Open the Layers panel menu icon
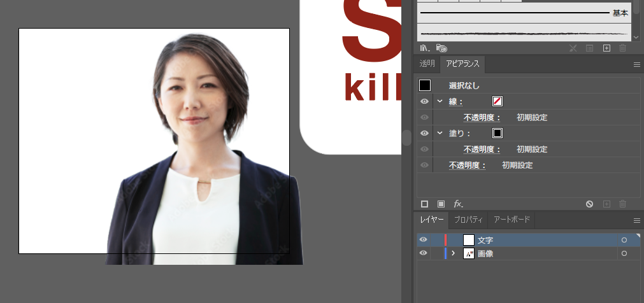This screenshot has height=303, width=644. pos(636,220)
